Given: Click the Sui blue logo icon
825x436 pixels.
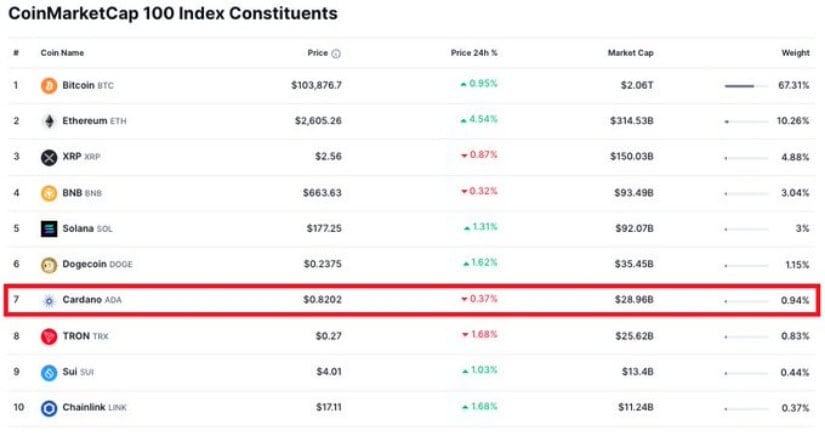Looking at the screenshot, I should 49,372.
